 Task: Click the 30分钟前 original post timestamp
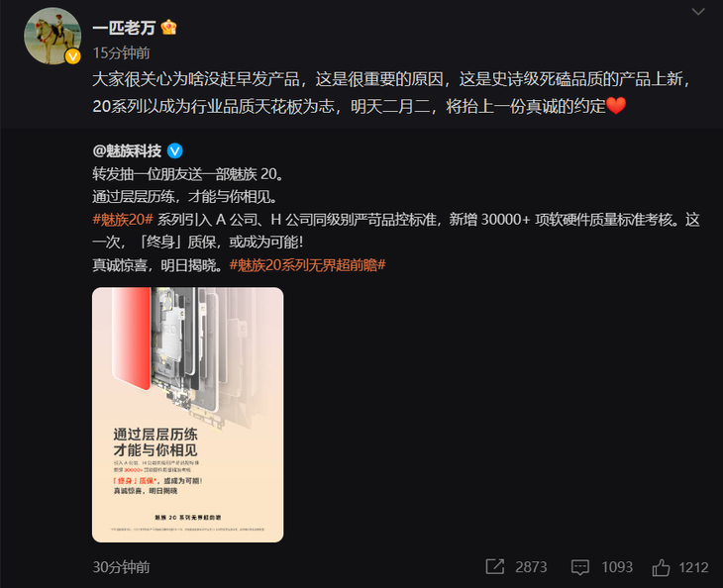coord(121,567)
